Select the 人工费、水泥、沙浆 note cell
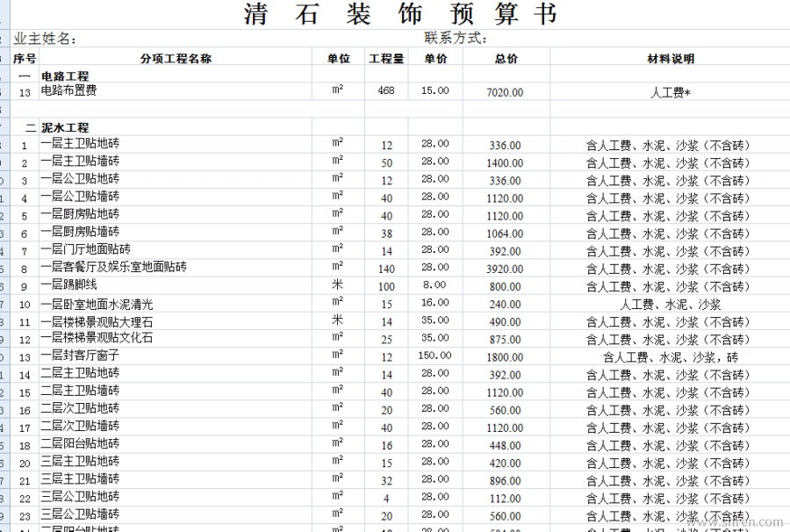The width and height of the screenshot is (790, 532). click(670, 304)
